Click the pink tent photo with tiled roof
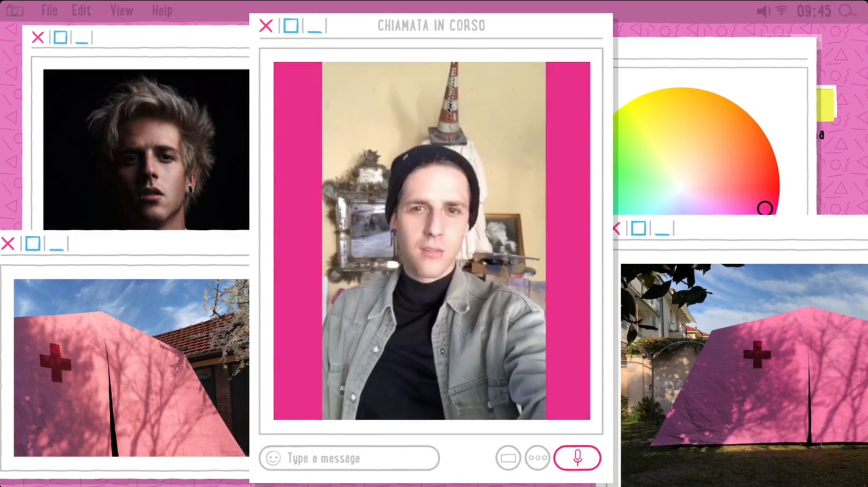Image resolution: width=868 pixels, height=487 pixels. tap(131, 368)
